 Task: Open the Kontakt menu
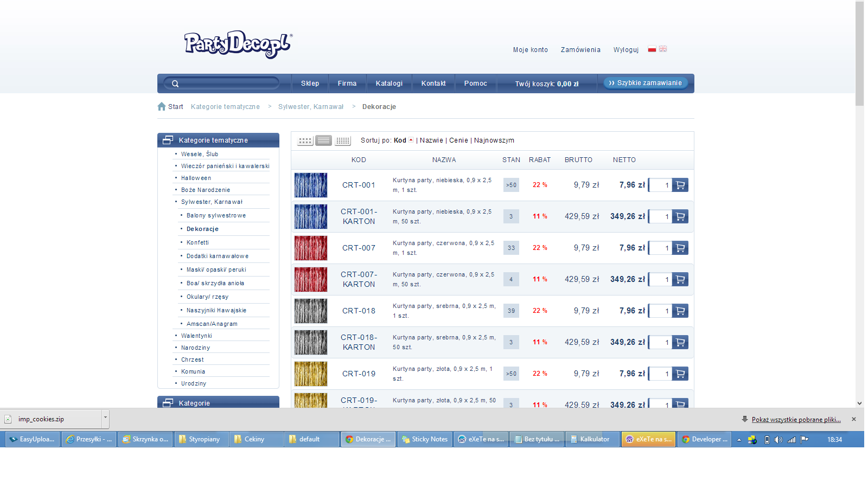tap(433, 84)
